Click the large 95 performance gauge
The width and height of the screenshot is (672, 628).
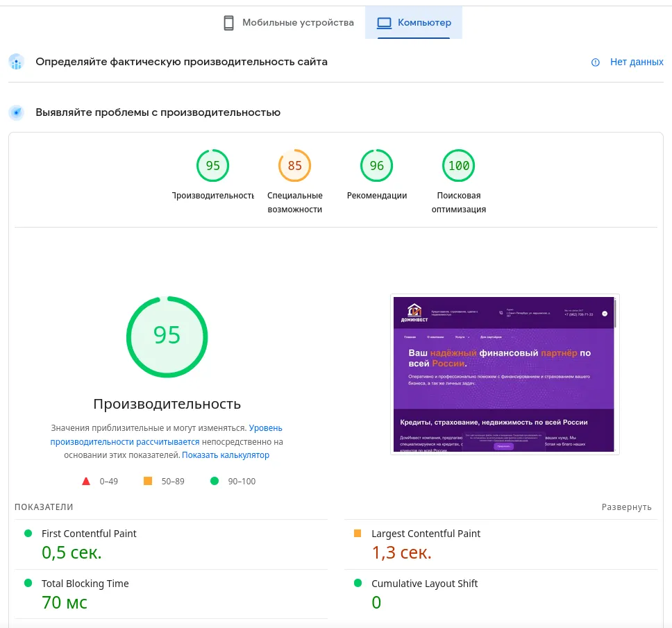click(167, 337)
